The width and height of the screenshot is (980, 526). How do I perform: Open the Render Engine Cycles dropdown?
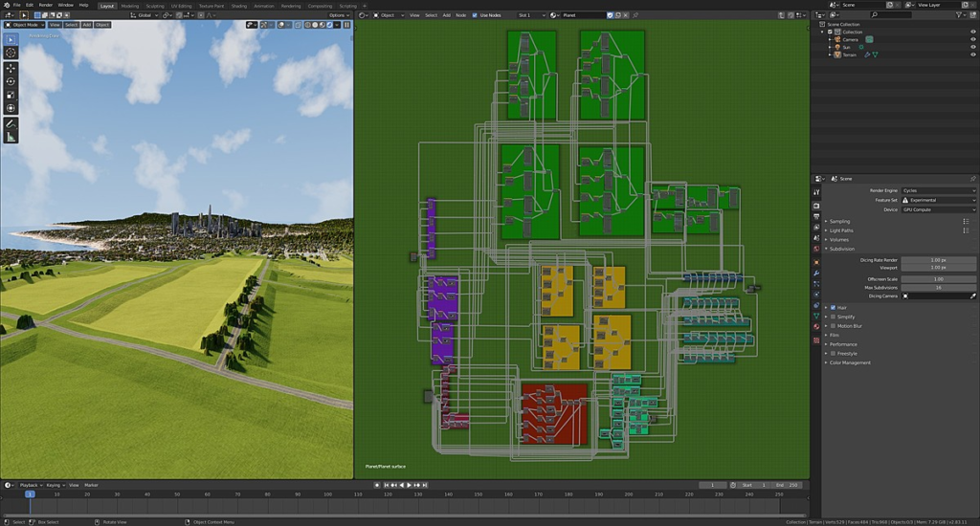point(938,190)
